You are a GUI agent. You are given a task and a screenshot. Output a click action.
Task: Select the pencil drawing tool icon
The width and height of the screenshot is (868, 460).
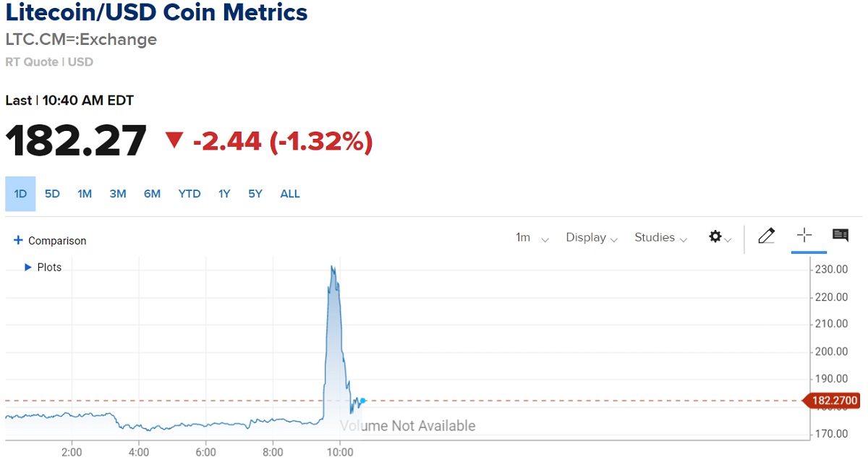tap(767, 236)
